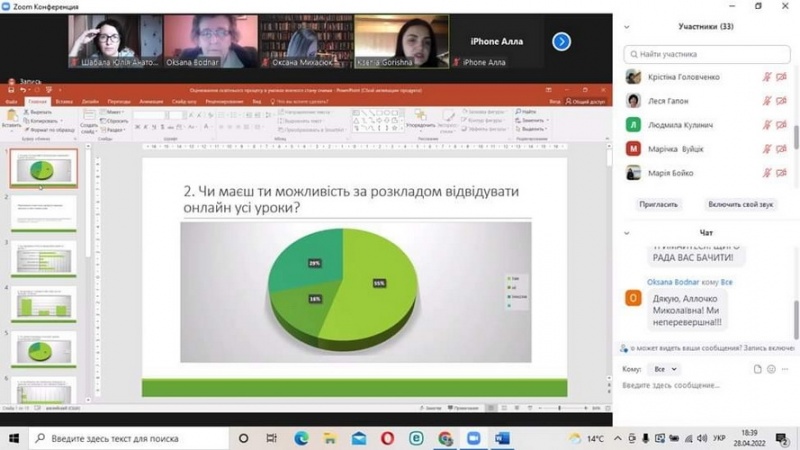This screenshot has width=800, height=450.
Task: Click the Chrome icon in the taskbar
Action: point(445,438)
